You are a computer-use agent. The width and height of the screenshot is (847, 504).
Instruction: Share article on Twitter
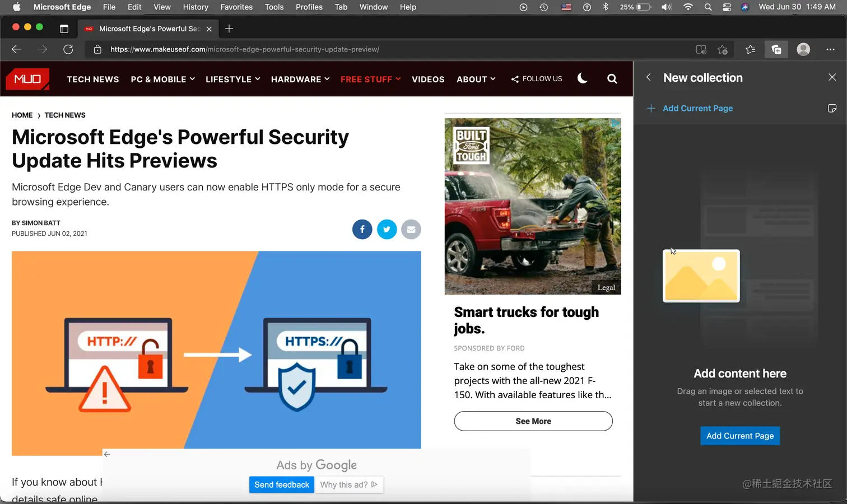[x=387, y=229]
